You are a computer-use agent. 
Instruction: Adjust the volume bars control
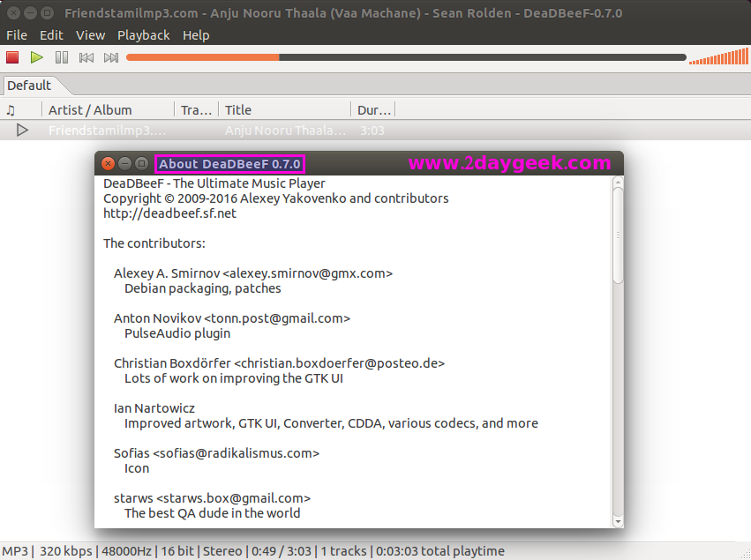coord(718,56)
